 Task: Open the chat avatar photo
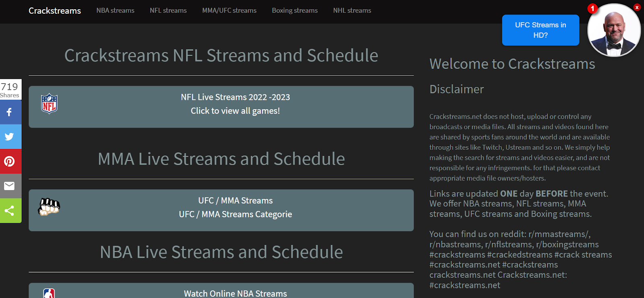click(x=614, y=30)
